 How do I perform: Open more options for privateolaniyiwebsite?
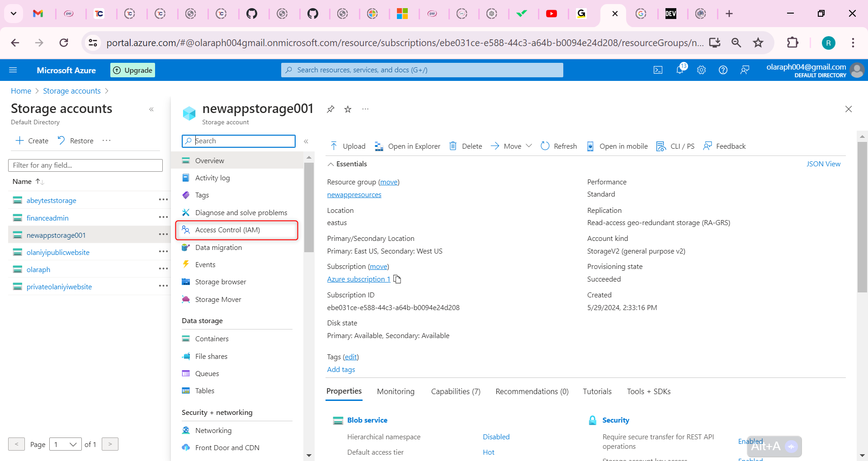pyautogui.click(x=163, y=286)
